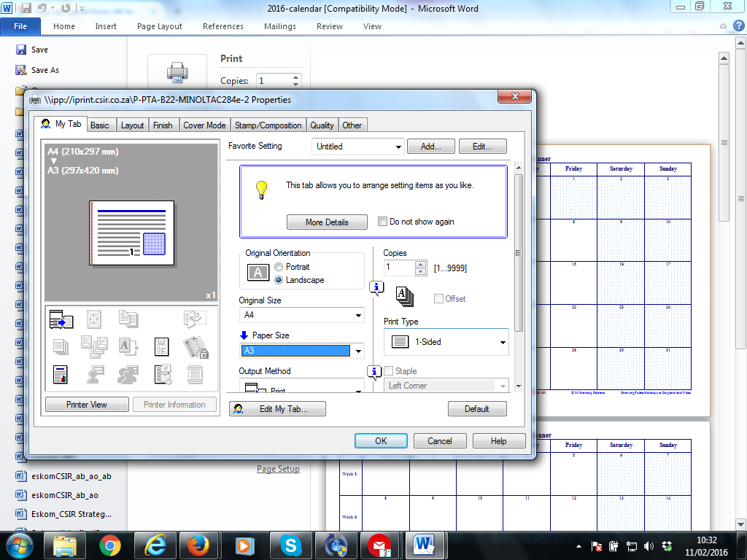This screenshot has width=747, height=560.
Task: Click the watermark WF page icon
Action: click(x=161, y=346)
